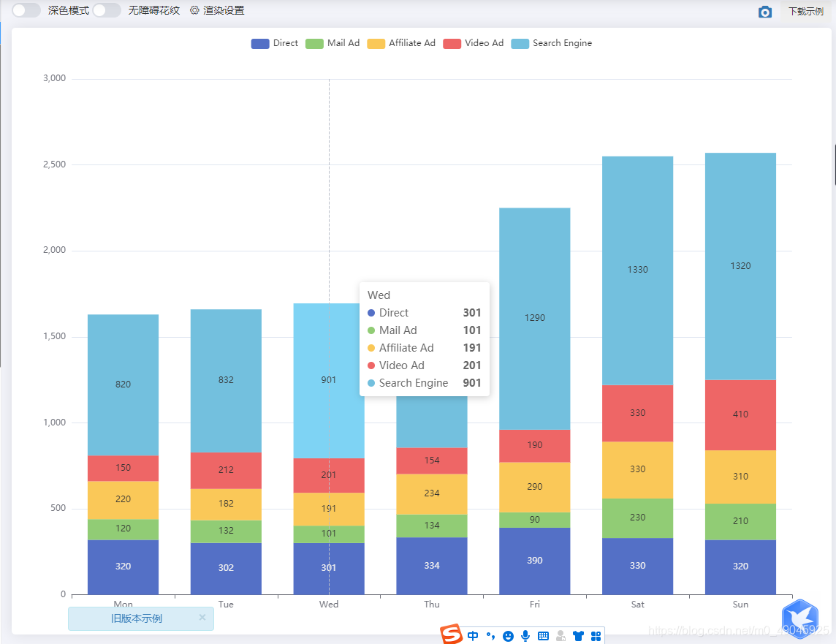Switch to the 旧版本示例 tab
The height and width of the screenshot is (644, 836).
click(135, 618)
